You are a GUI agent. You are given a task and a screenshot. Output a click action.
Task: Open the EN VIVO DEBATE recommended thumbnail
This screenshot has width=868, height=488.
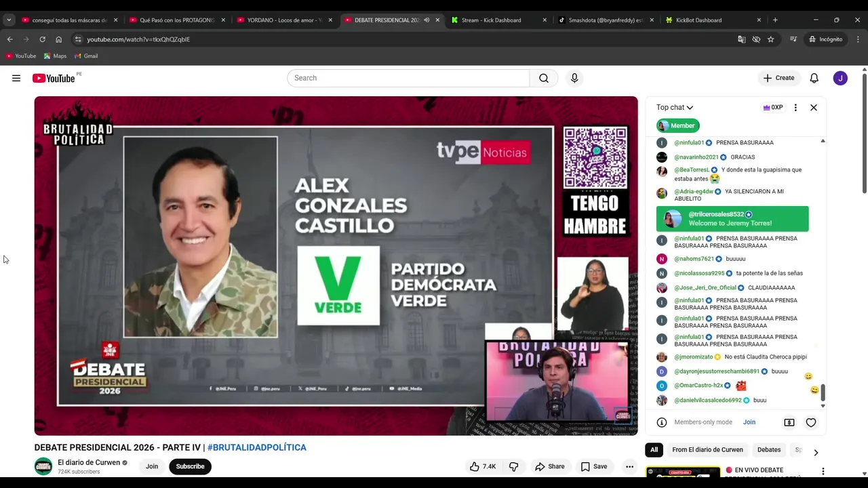click(x=684, y=472)
